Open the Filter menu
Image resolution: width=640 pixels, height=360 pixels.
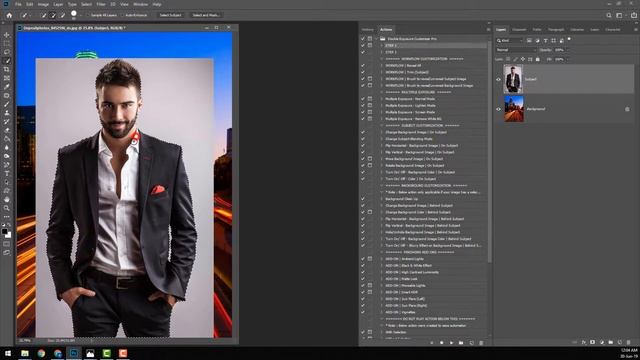point(101,4)
